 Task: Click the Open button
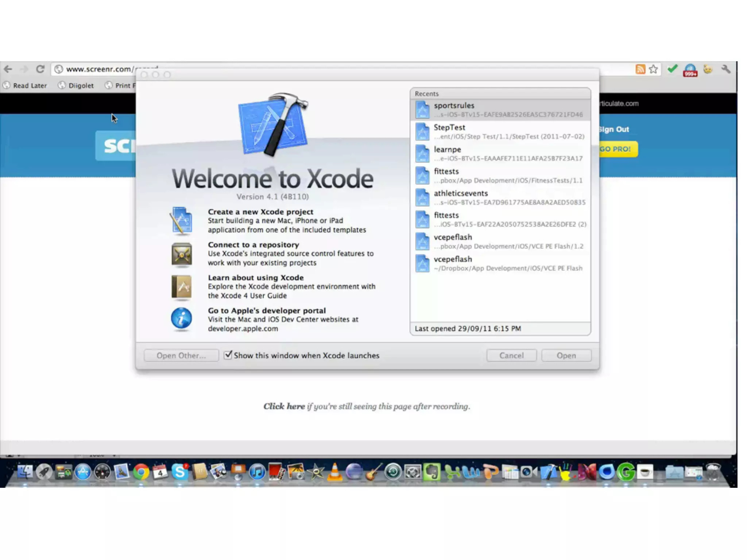(x=566, y=355)
